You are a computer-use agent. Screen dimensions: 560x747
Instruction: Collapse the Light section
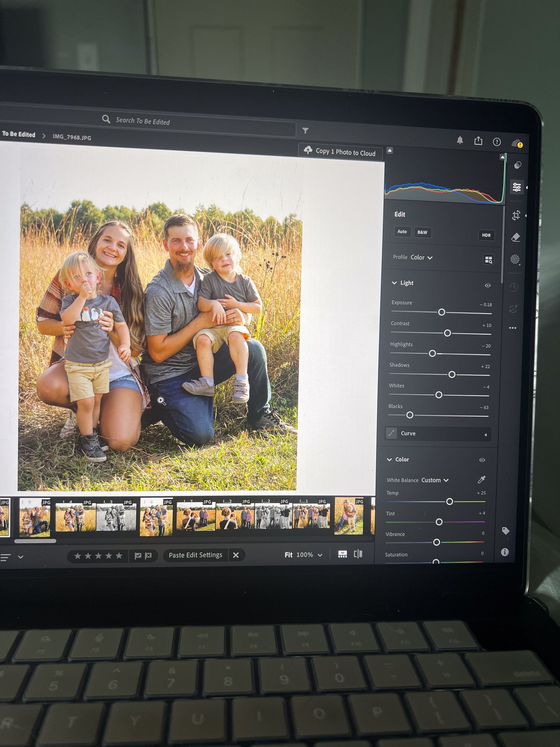pyautogui.click(x=394, y=283)
